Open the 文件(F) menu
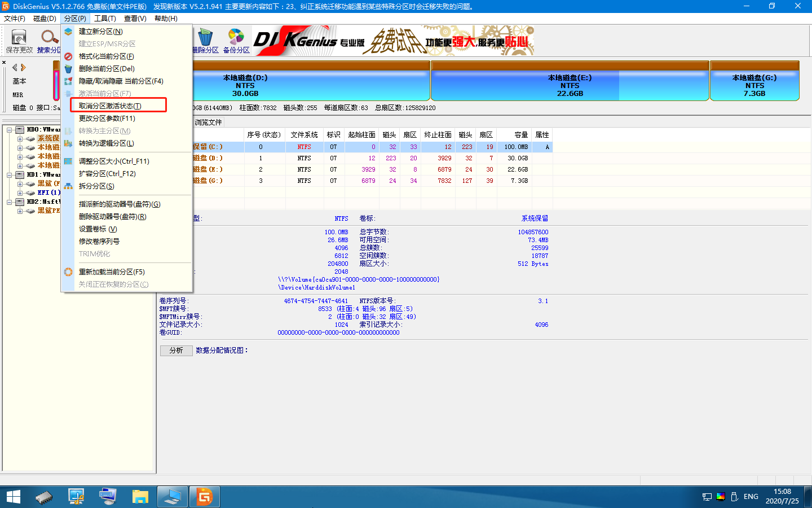This screenshot has height=508, width=812. pos(15,19)
